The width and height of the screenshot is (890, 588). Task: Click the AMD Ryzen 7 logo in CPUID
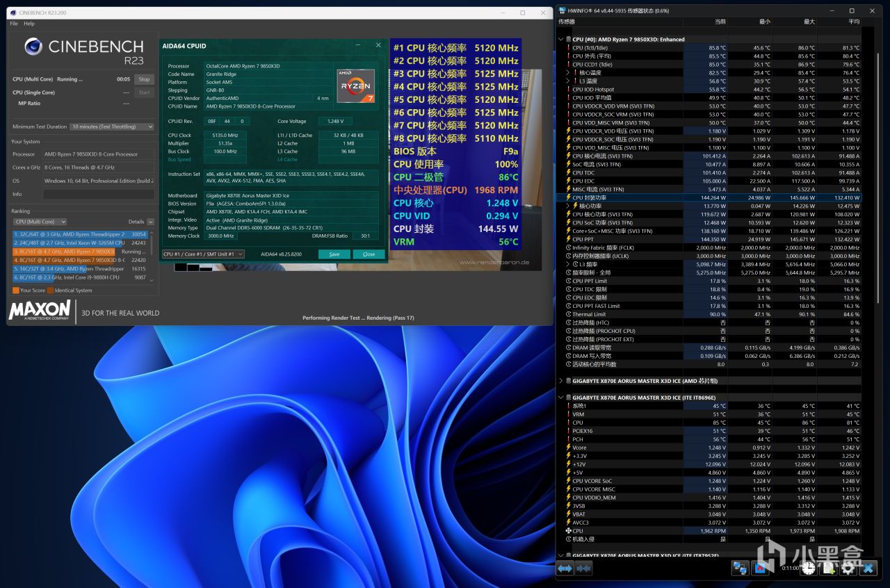(x=355, y=86)
